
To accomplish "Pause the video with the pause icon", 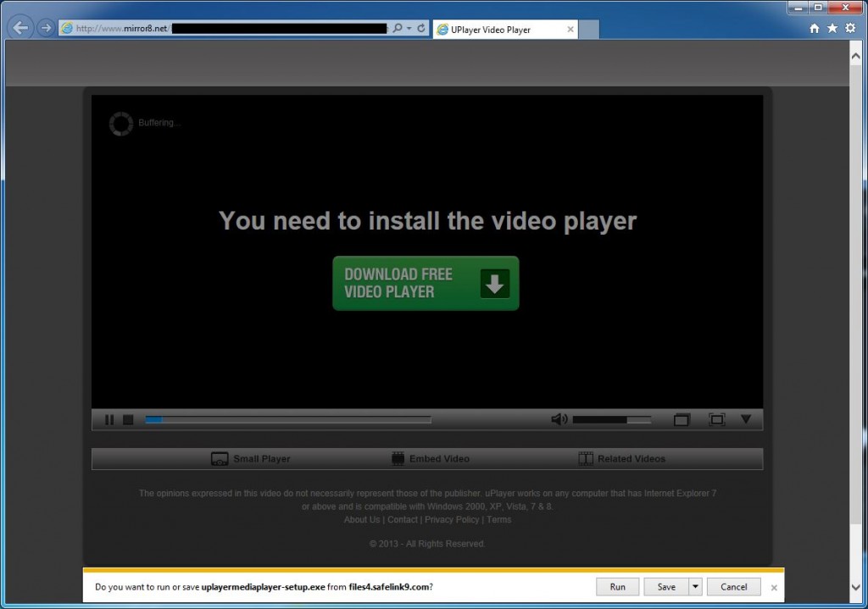I will click(x=109, y=420).
